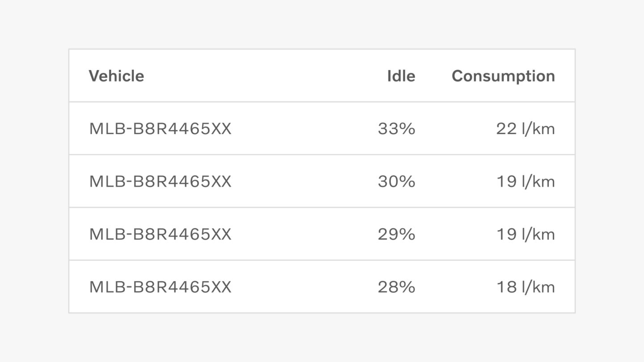This screenshot has height=362, width=644.
Task: Click blank area in the 33% idle row
Action: pyautogui.click(x=304, y=129)
